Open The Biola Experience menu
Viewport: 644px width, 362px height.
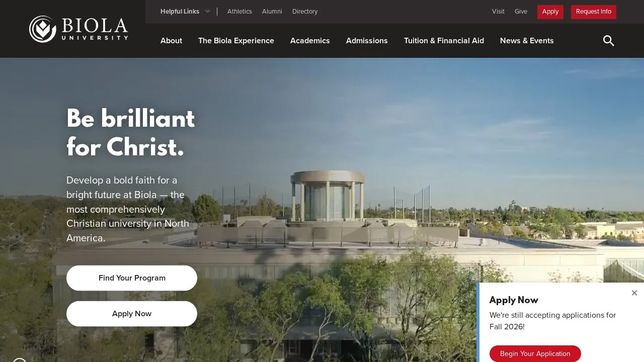(236, 41)
